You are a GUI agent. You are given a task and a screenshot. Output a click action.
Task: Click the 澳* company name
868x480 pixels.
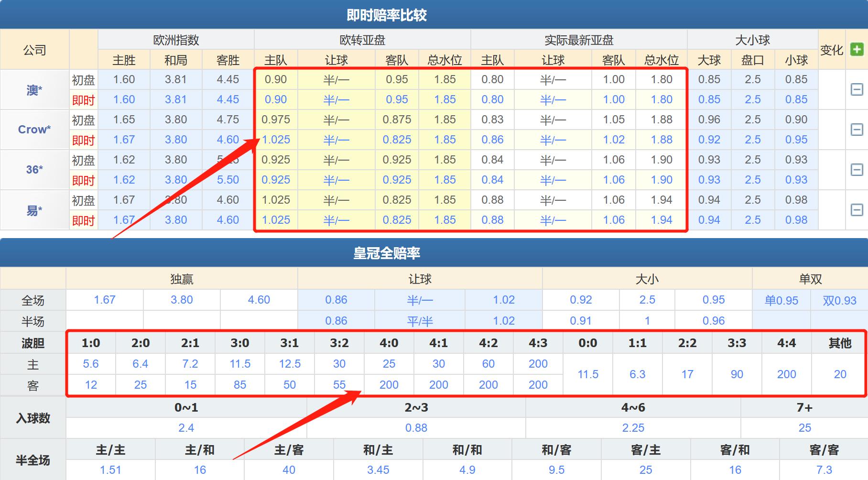(x=34, y=89)
